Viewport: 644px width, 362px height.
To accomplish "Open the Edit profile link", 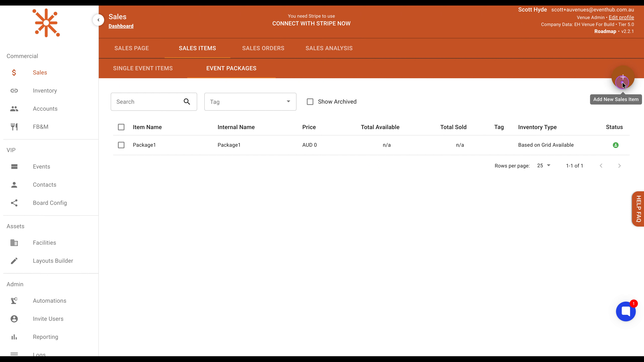I will pyautogui.click(x=621, y=17).
